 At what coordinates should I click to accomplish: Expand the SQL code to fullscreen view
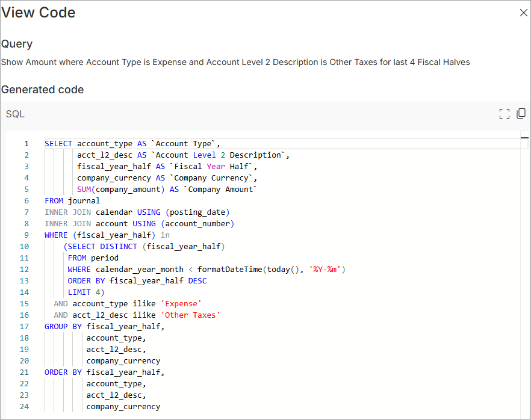[505, 113]
